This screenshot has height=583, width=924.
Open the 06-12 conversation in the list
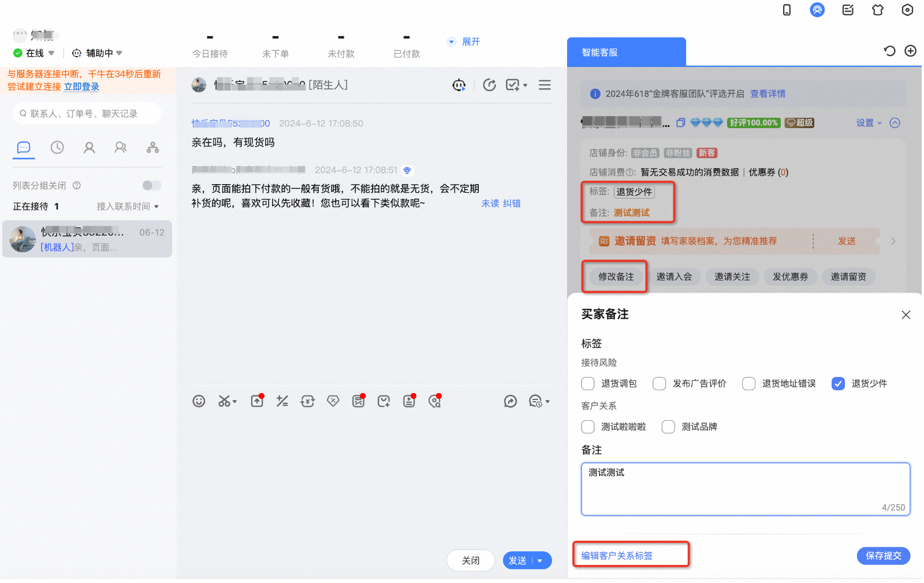pyautogui.click(x=87, y=239)
